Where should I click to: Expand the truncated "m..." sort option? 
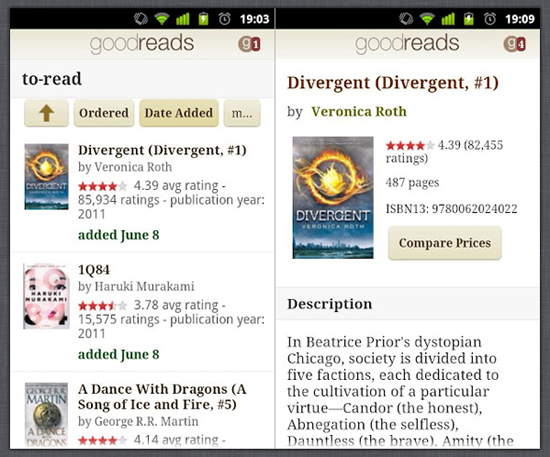point(242,113)
